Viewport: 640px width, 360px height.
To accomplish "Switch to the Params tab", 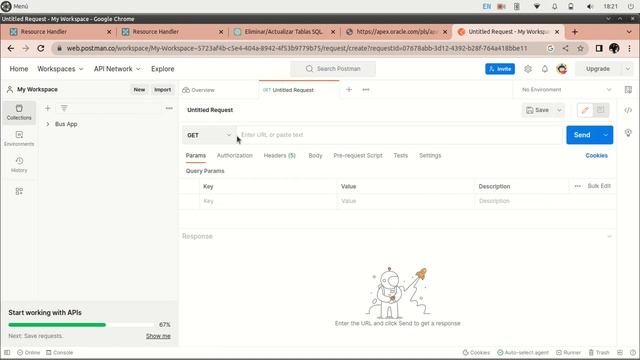I will click(x=196, y=156).
